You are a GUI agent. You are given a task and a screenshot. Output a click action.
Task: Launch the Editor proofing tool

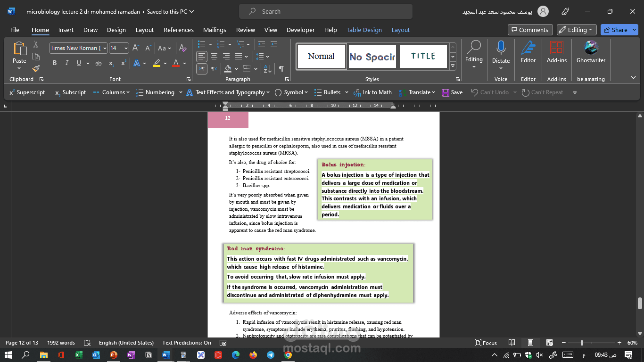(528, 53)
